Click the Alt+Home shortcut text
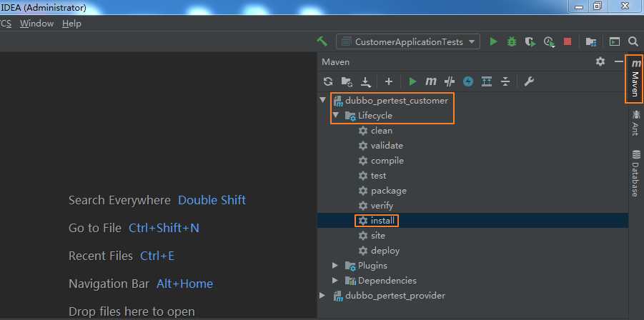The width and height of the screenshot is (644, 320). 185,284
